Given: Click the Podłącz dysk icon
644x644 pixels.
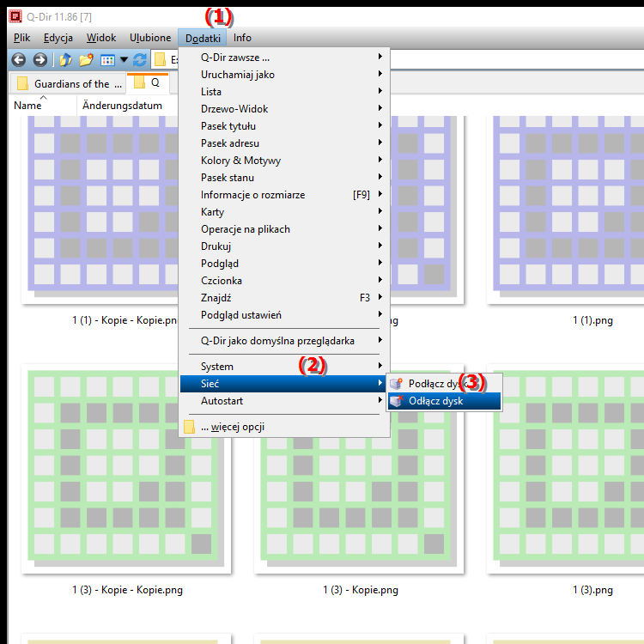Looking at the screenshot, I should [396, 384].
